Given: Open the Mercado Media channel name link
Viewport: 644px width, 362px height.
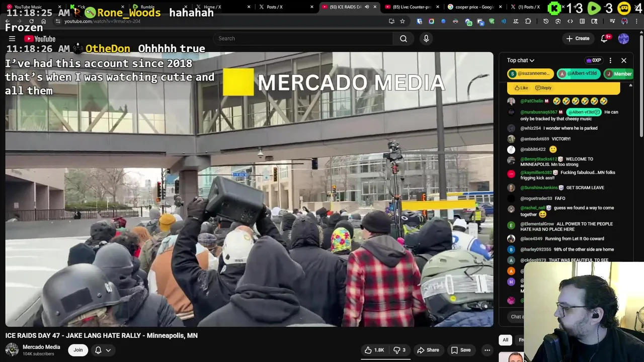Looking at the screenshot, I should 41,347.
